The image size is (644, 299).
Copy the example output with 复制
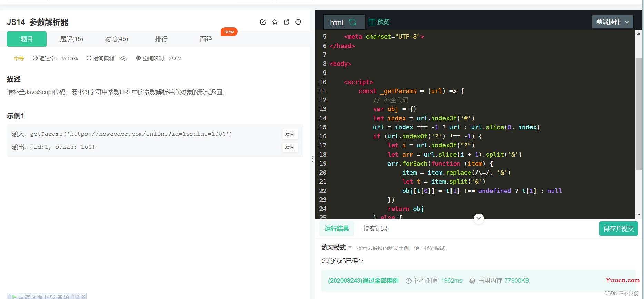pyautogui.click(x=290, y=147)
